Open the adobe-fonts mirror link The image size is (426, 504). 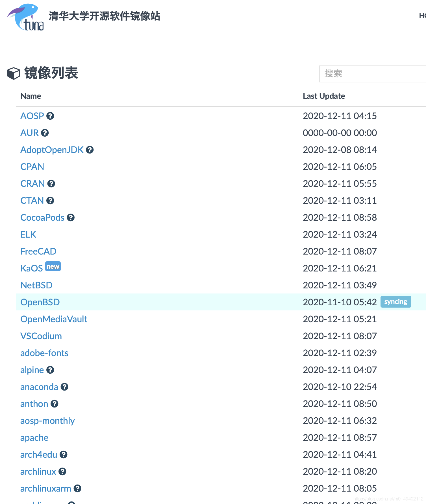point(44,353)
